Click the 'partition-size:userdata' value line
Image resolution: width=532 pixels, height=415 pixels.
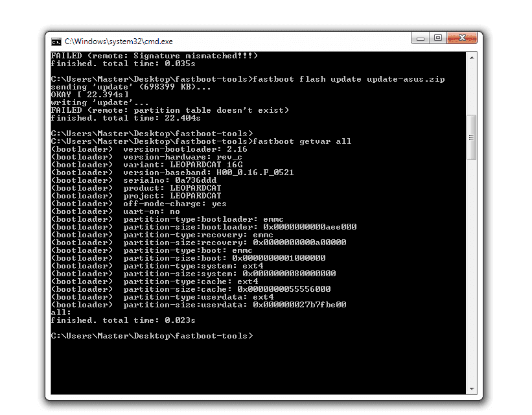tap(199, 305)
